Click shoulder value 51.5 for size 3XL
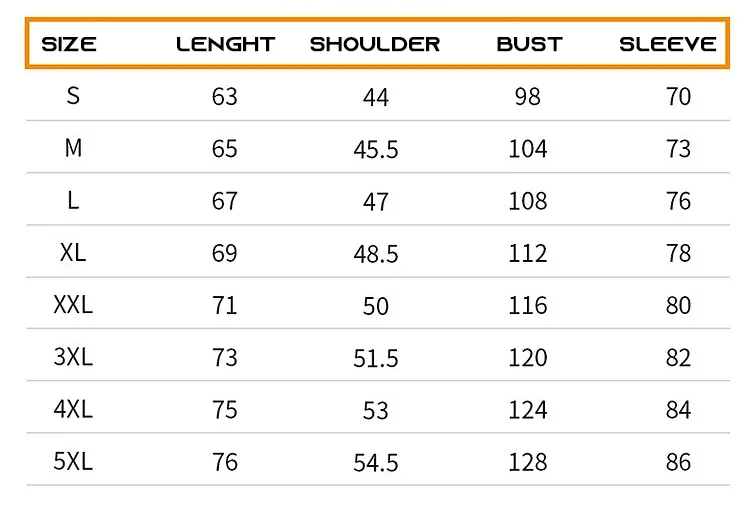This screenshot has width=750, height=506. click(x=375, y=358)
